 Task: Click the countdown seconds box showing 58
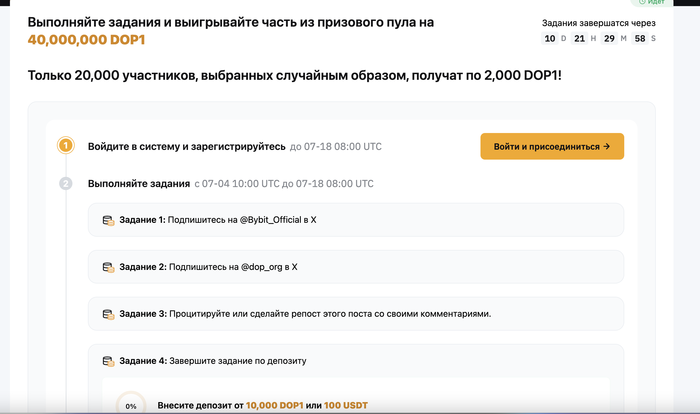pyautogui.click(x=638, y=38)
